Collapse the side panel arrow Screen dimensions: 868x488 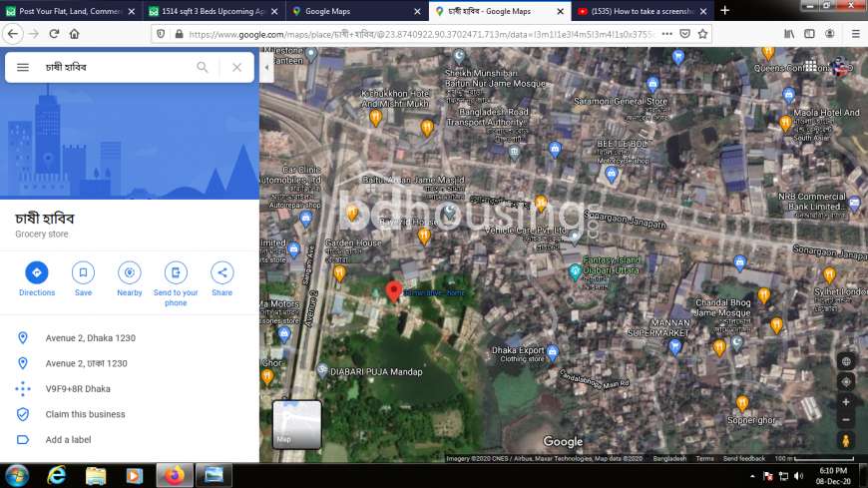(266, 67)
